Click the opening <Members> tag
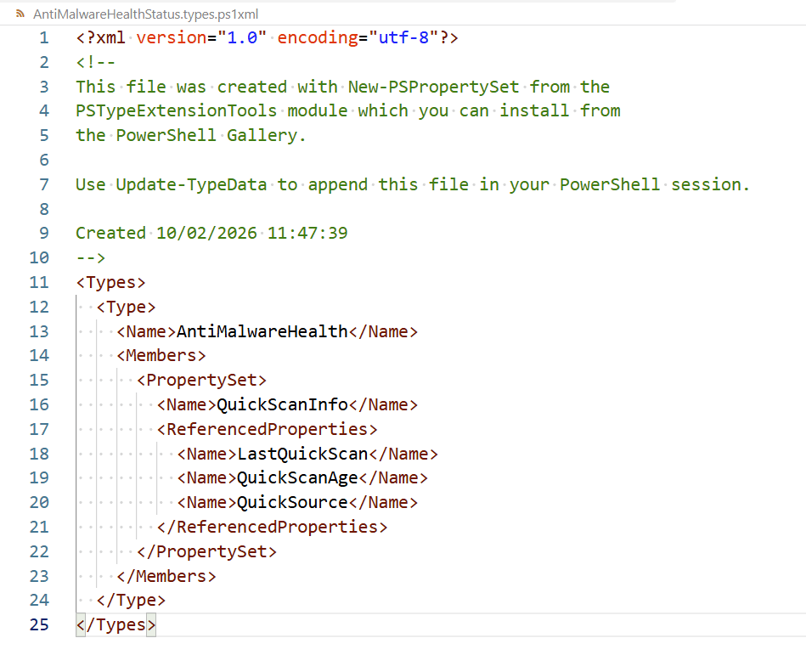This screenshot has width=806, height=672. [161, 356]
